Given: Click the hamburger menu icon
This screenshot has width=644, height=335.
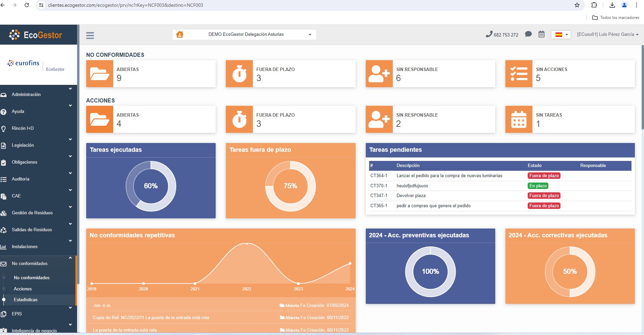Looking at the screenshot, I should coord(90,35).
